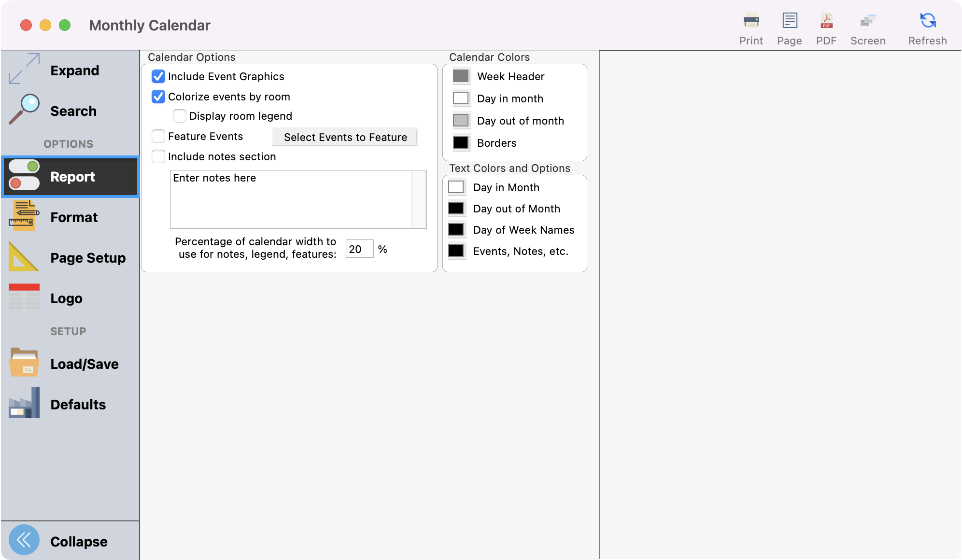The image size is (962, 560).
Task: Open the Week Header color swatch
Action: (461, 76)
